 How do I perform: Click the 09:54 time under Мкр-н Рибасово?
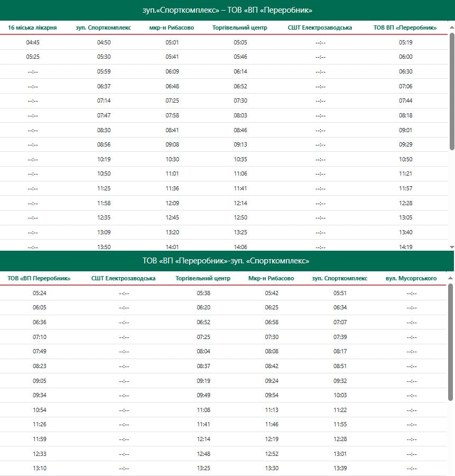pos(272,395)
